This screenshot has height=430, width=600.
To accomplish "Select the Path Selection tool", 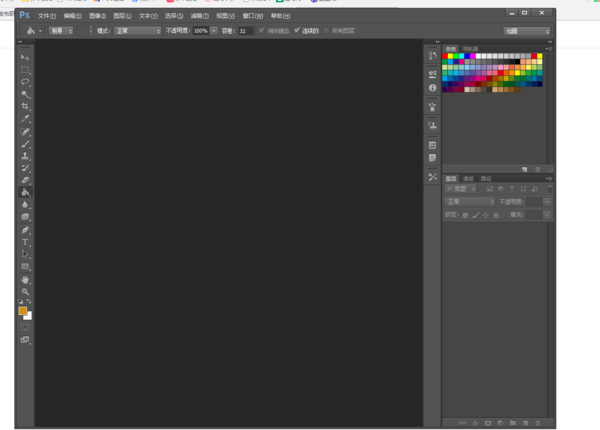I will pyautogui.click(x=25, y=254).
